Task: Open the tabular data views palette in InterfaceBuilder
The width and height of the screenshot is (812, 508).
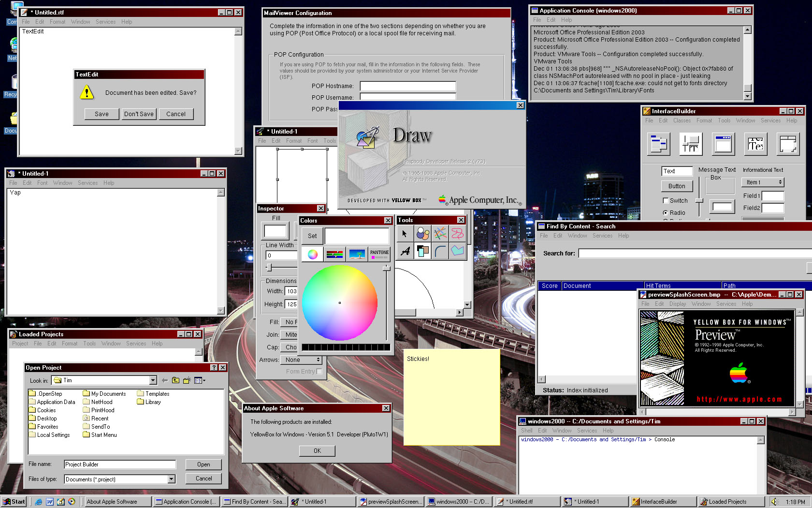Action: (x=788, y=144)
